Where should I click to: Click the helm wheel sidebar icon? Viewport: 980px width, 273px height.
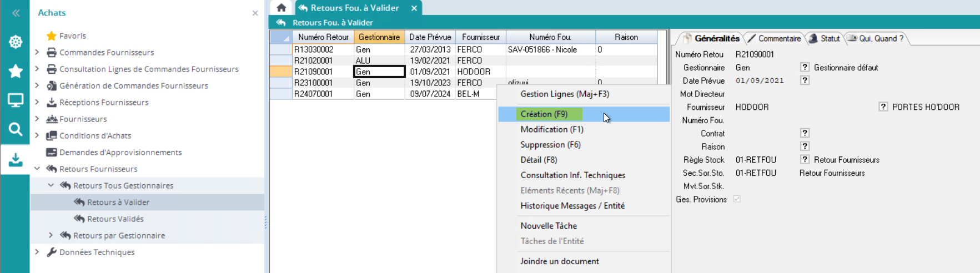[x=16, y=42]
